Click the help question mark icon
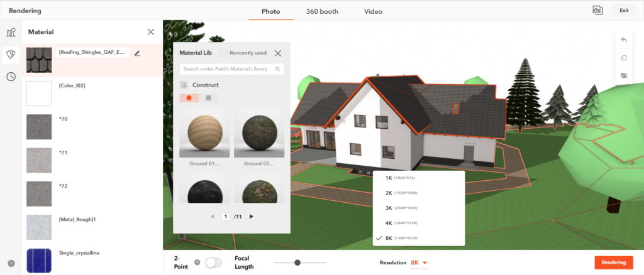This screenshot has height=275, width=644. tap(11, 263)
